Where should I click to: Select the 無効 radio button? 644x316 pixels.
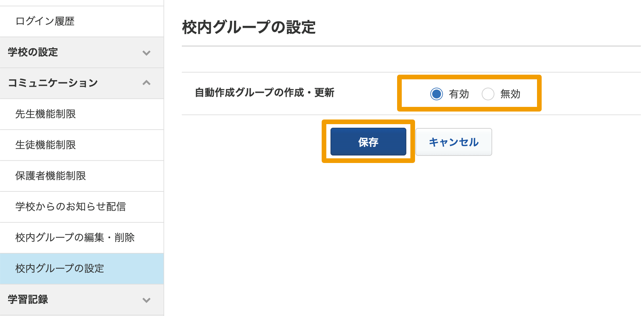point(488,94)
